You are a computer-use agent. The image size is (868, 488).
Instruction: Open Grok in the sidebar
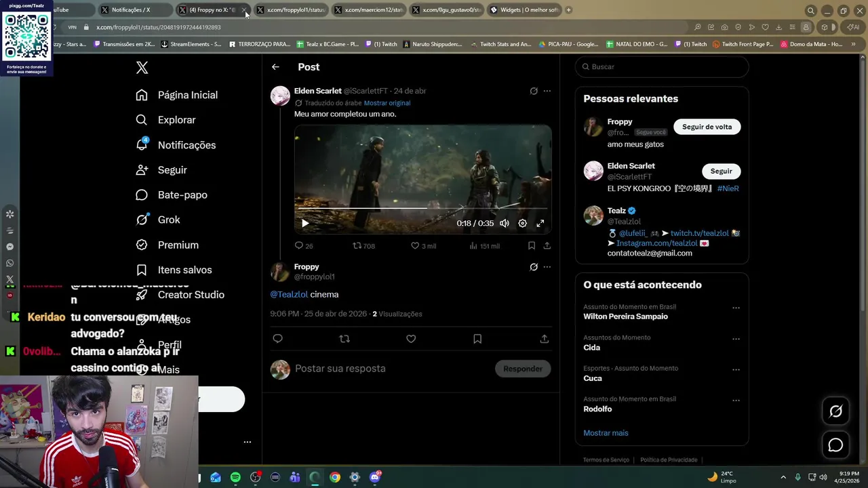tap(158, 220)
